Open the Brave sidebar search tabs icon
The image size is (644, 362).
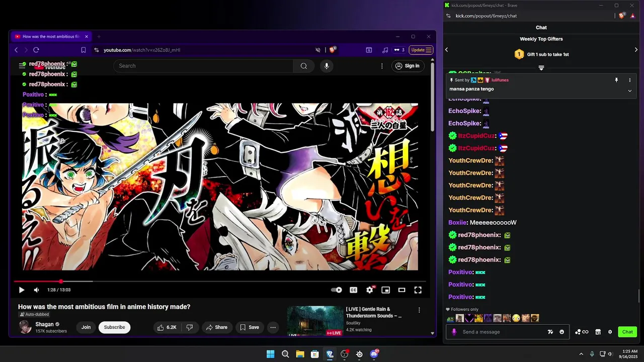(369, 50)
